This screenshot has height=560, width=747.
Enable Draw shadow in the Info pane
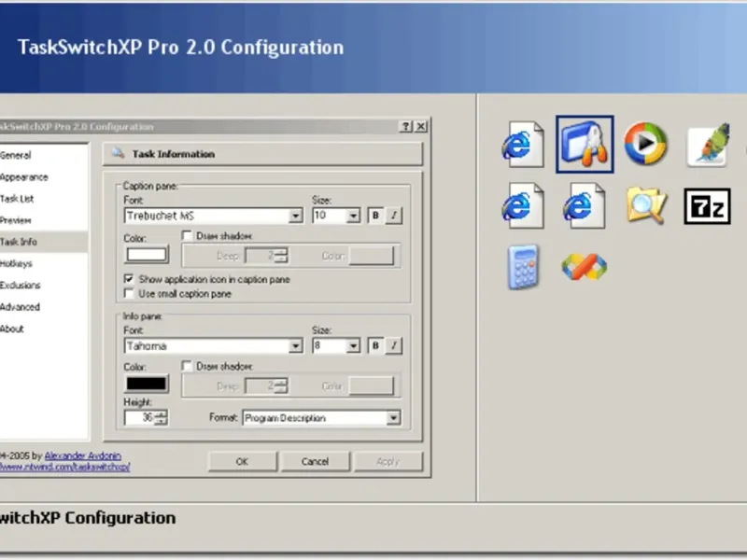187,366
